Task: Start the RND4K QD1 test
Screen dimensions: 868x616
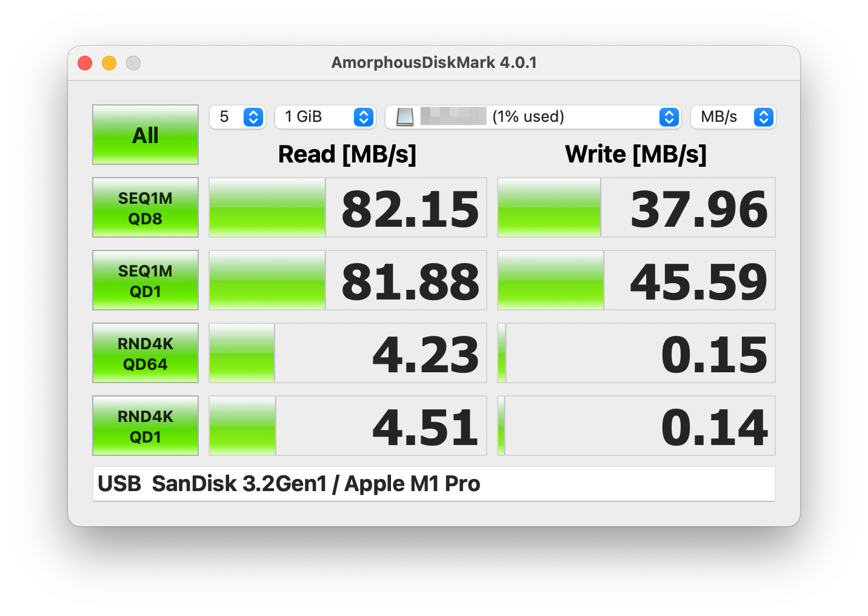Action: (145, 426)
